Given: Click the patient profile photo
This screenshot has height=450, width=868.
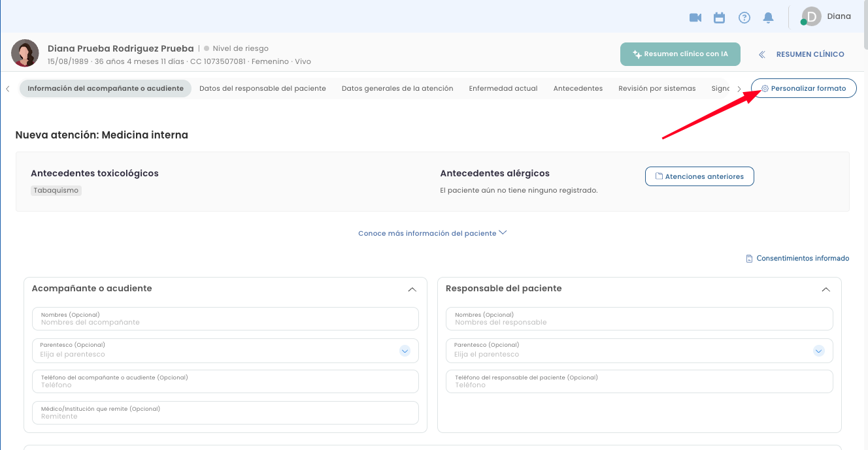Looking at the screenshot, I should 25,53.
